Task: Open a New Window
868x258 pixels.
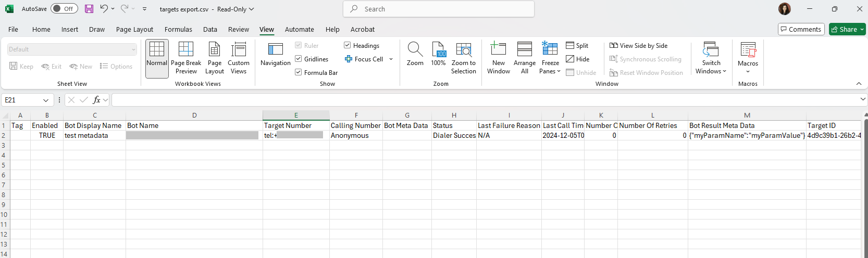Action: coord(499,58)
